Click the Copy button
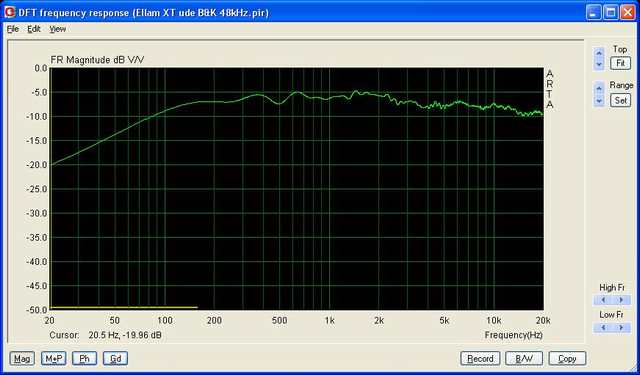 [567, 359]
